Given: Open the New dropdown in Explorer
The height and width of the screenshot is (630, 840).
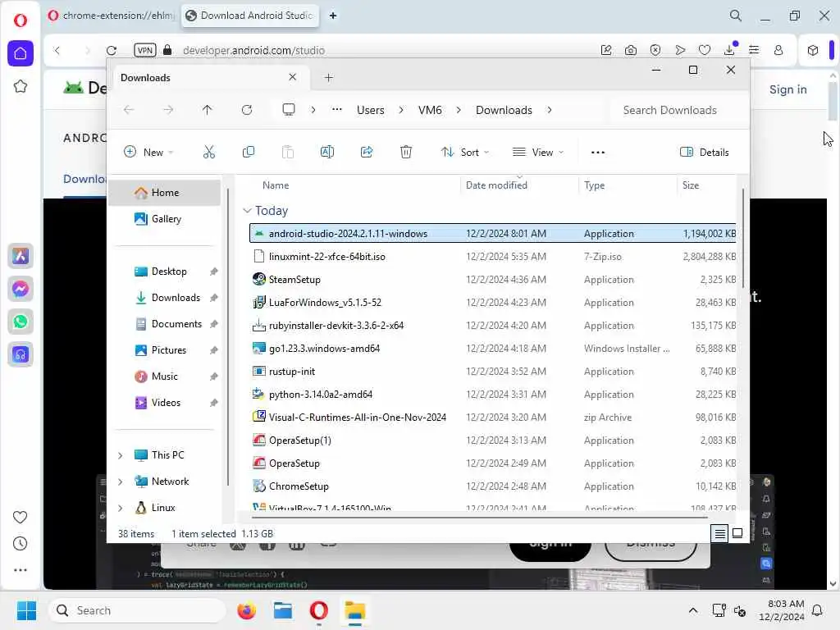Looking at the screenshot, I should 148,152.
